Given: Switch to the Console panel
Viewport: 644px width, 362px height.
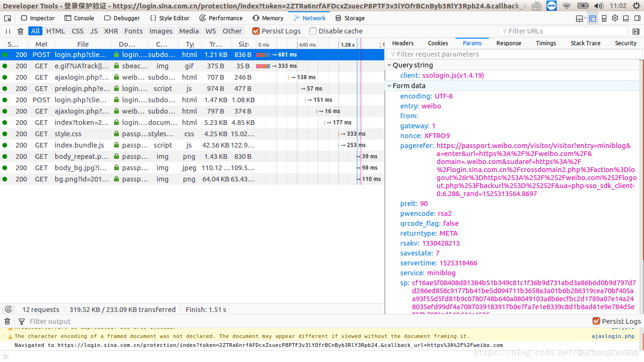Looking at the screenshot, I should tap(79, 18).
